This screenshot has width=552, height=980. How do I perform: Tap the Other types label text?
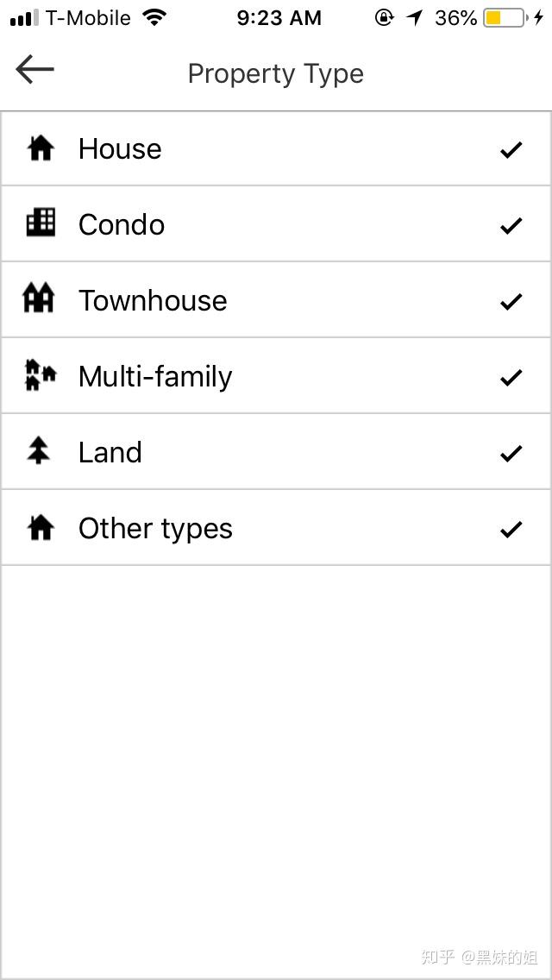point(155,528)
